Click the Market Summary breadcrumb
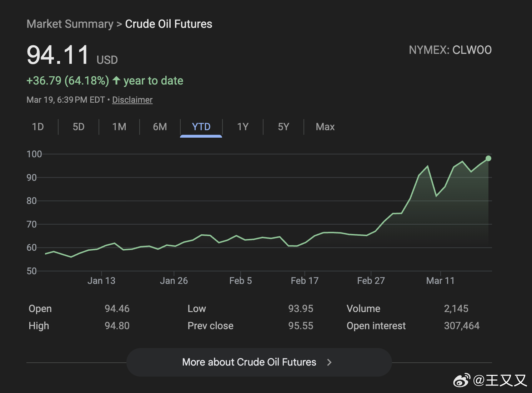Image resolution: width=532 pixels, height=393 pixels. tap(70, 24)
